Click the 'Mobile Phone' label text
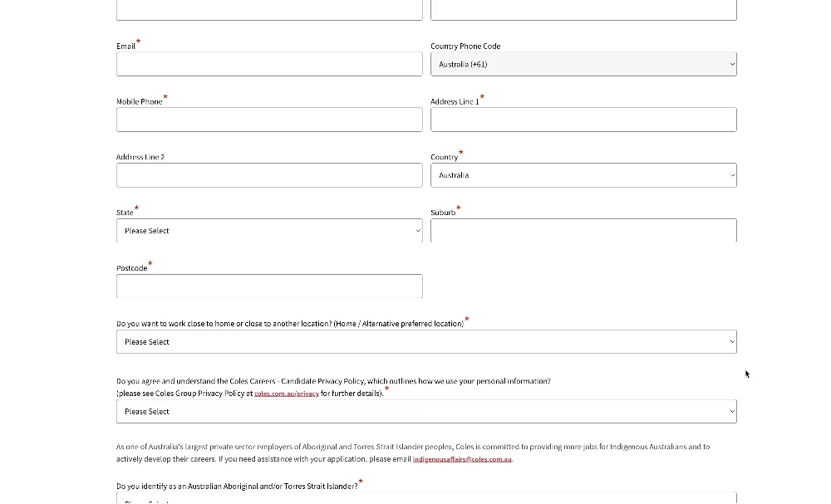 (140, 101)
